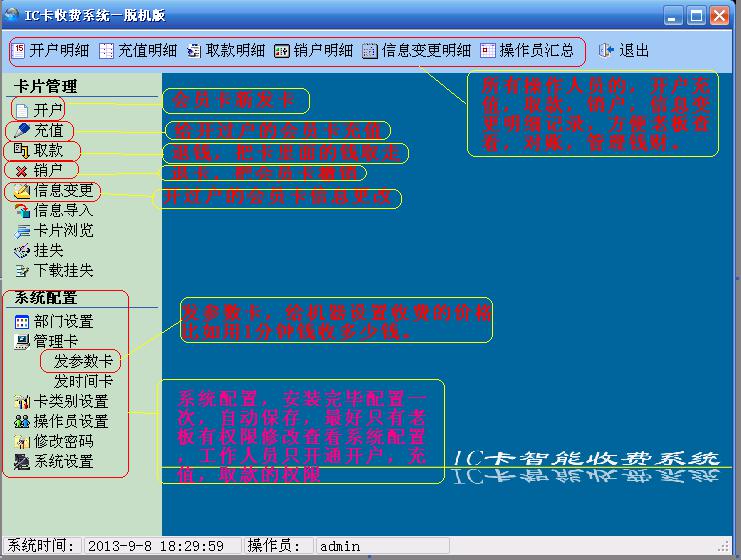
Task: Click the 退出 exit icon
Action: [x=606, y=50]
